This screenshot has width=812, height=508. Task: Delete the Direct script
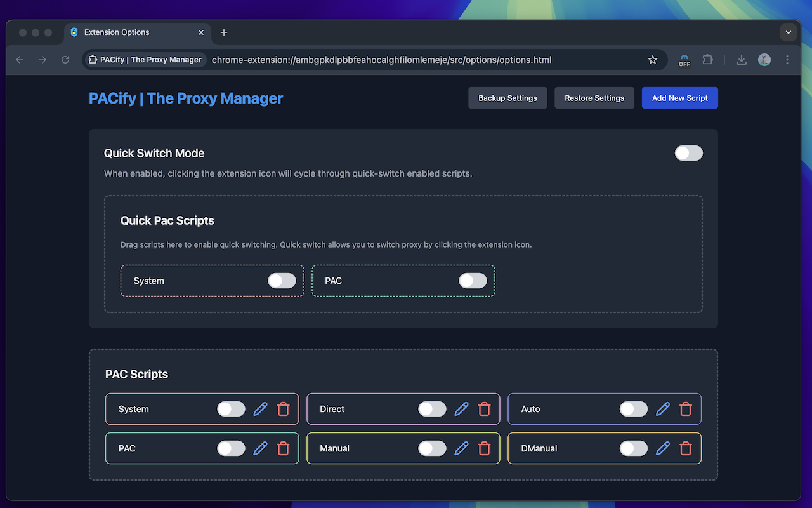click(x=484, y=409)
